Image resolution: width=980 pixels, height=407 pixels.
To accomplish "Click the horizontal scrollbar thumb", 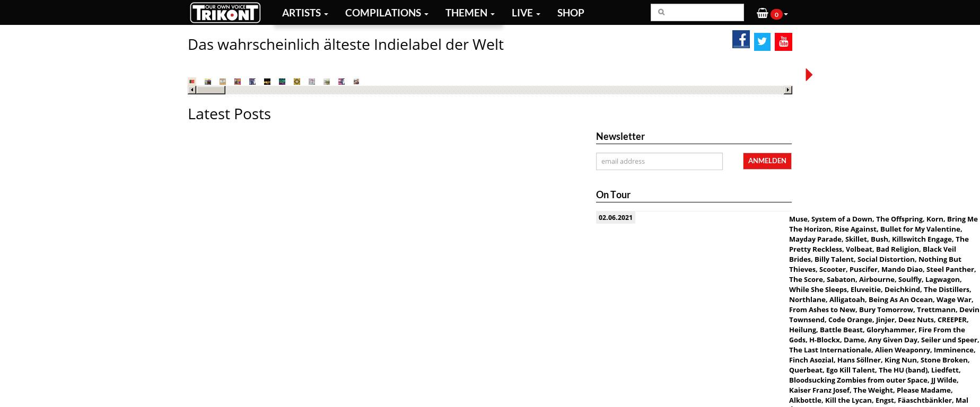I will pyautogui.click(x=211, y=90).
